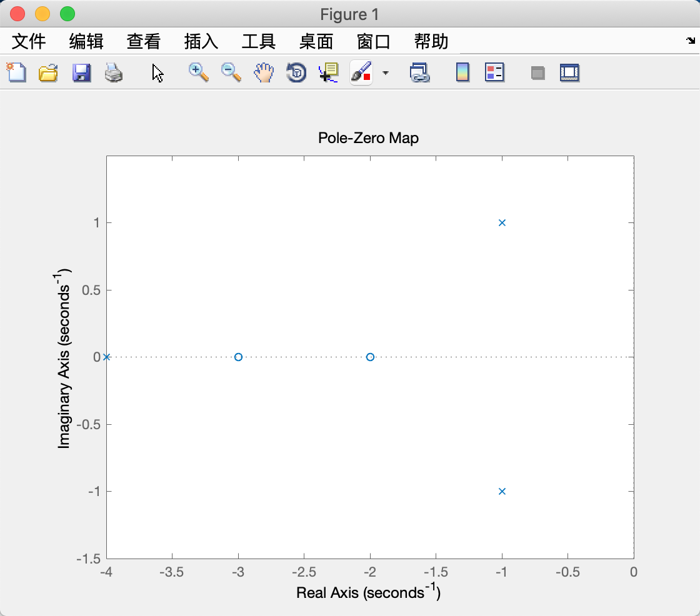
Task: Save the figure with the Save icon
Action: pos(80,72)
